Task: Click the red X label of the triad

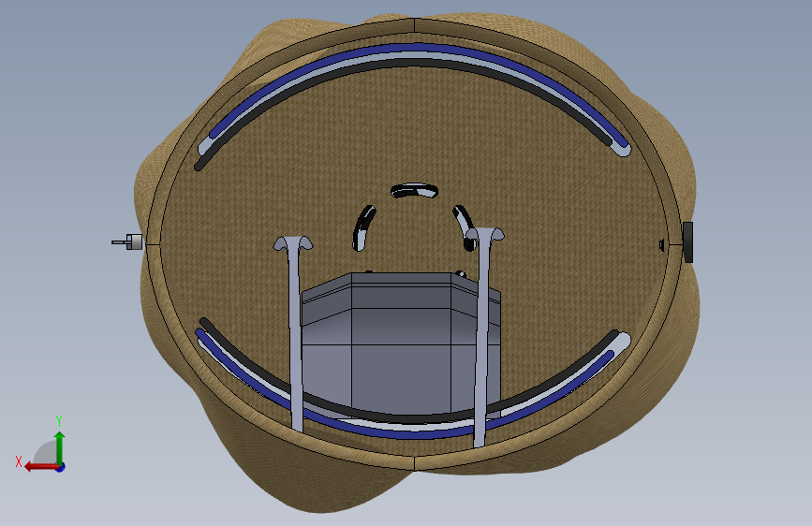Action: coord(19,461)
